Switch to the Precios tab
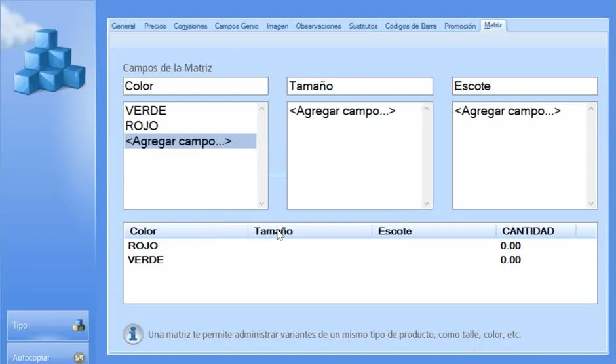 click(155, 26)
